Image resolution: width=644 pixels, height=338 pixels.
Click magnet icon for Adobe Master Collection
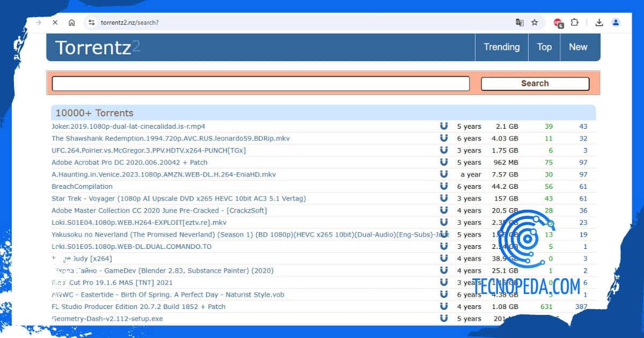(444, 210)
